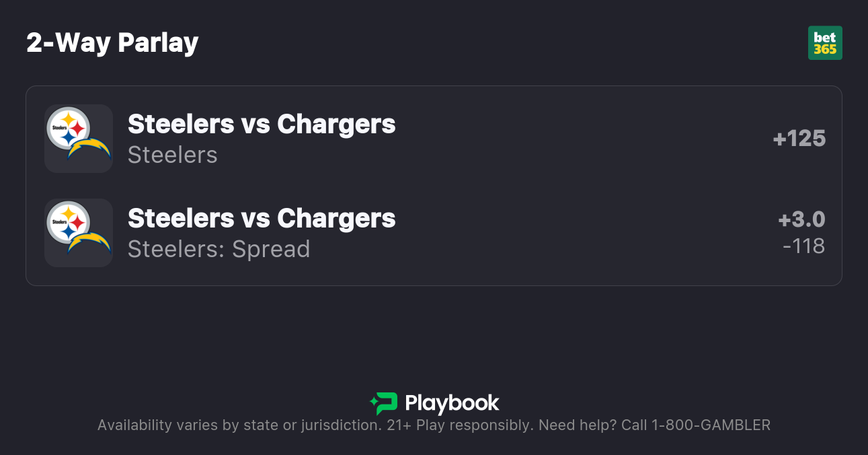Viewport: 868px width, 455px height.
Task: Open Steelers vs Chargers moneyline leg title
Action: coord(262,125)
